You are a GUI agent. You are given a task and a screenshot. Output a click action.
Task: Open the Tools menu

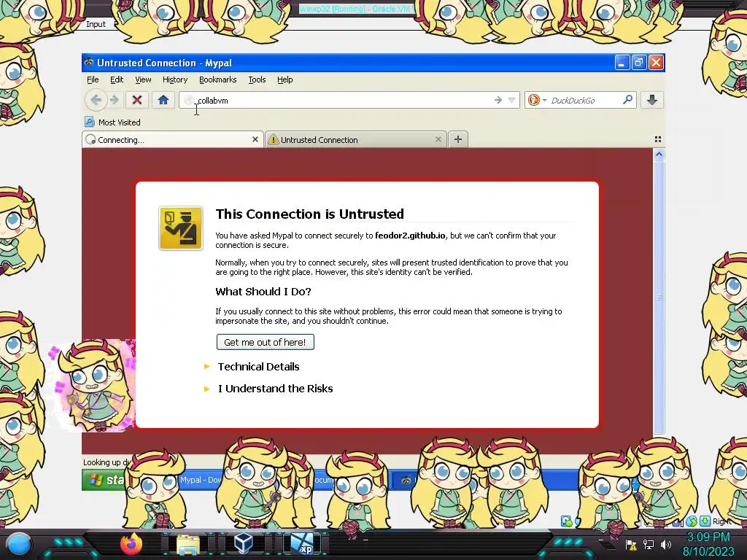[257, 79]
